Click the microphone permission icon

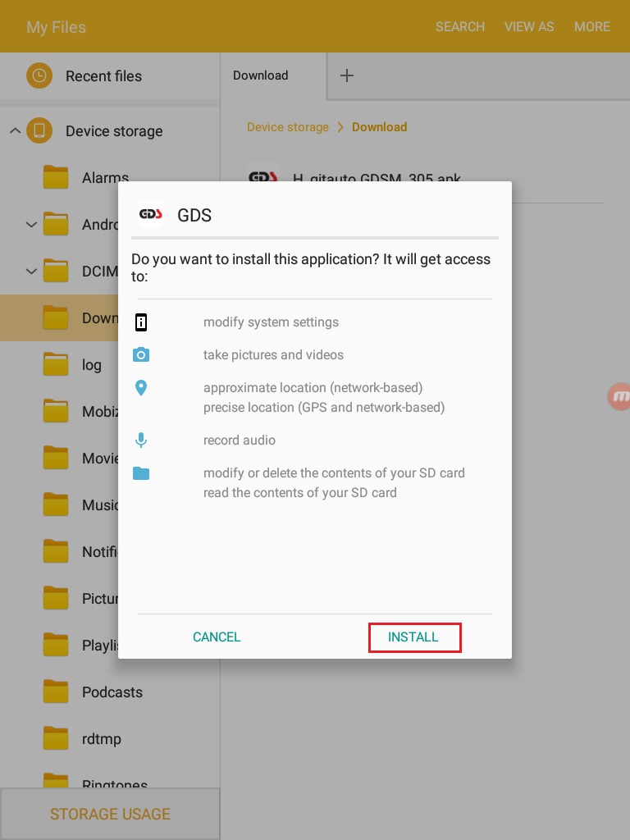(x=141, y=440)
